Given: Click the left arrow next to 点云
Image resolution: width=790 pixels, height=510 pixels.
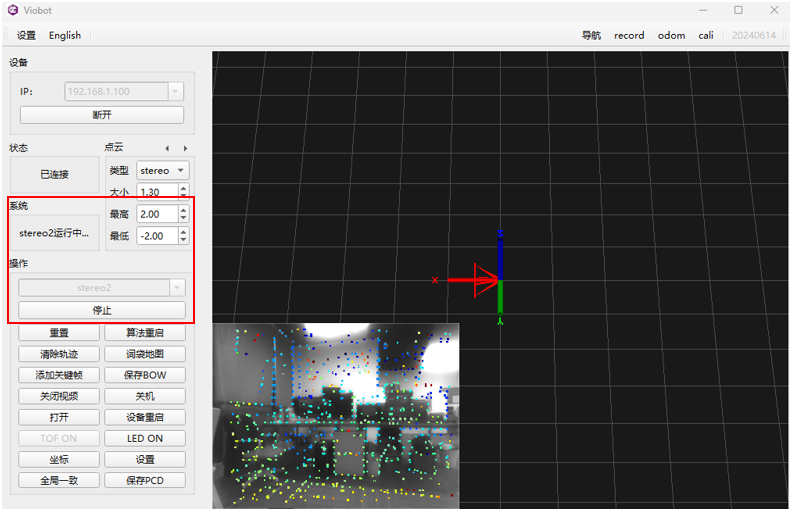Looking at the screenshot, I should click(x=167, y=148).
